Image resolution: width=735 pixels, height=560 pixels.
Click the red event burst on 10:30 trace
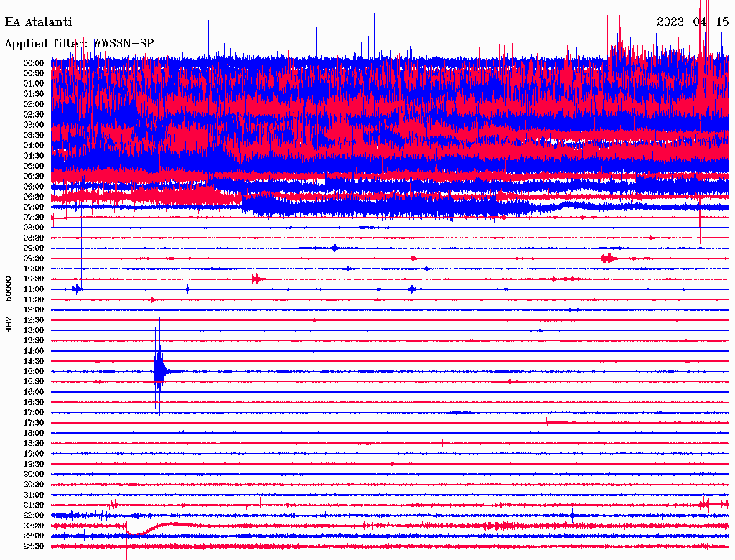(x=258, y=279)
